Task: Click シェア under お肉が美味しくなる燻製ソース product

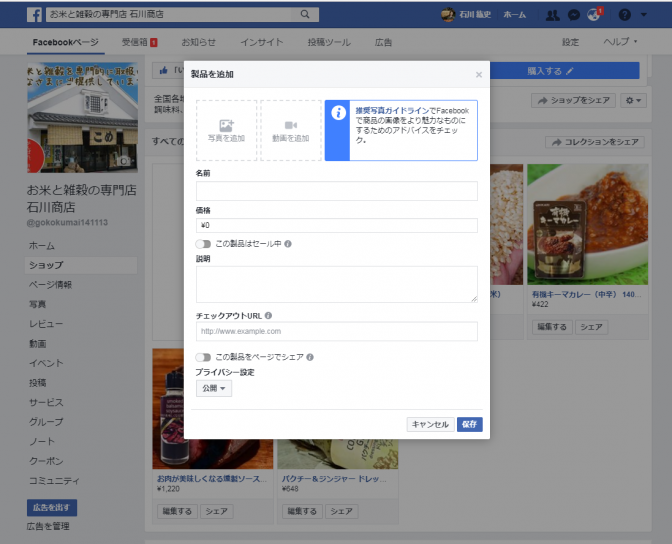Action: pos(216,511)
